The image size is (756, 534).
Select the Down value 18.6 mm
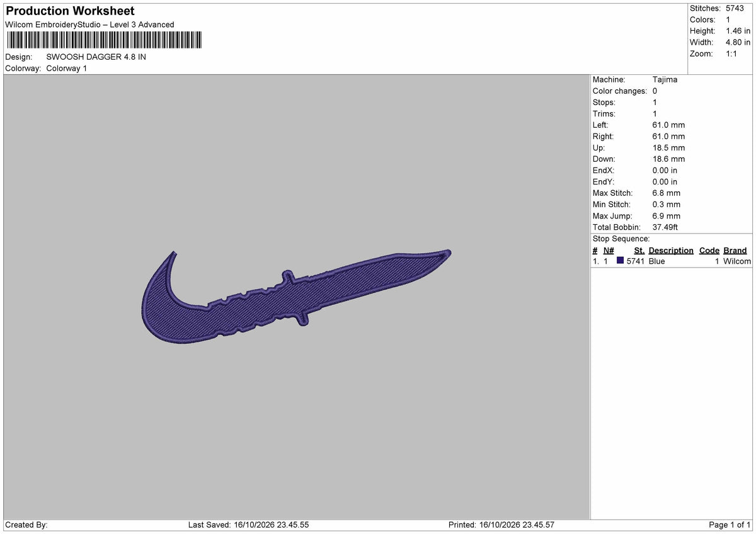[668, 159]
